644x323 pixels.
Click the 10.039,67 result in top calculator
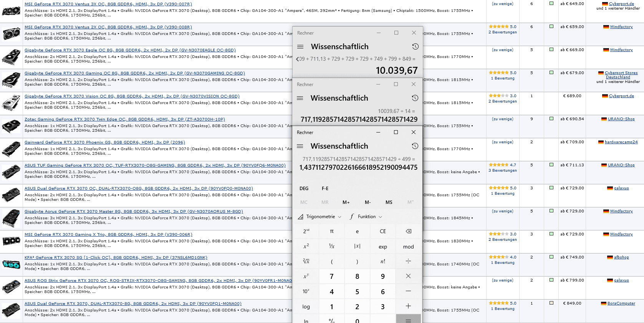tap(396, 71)
